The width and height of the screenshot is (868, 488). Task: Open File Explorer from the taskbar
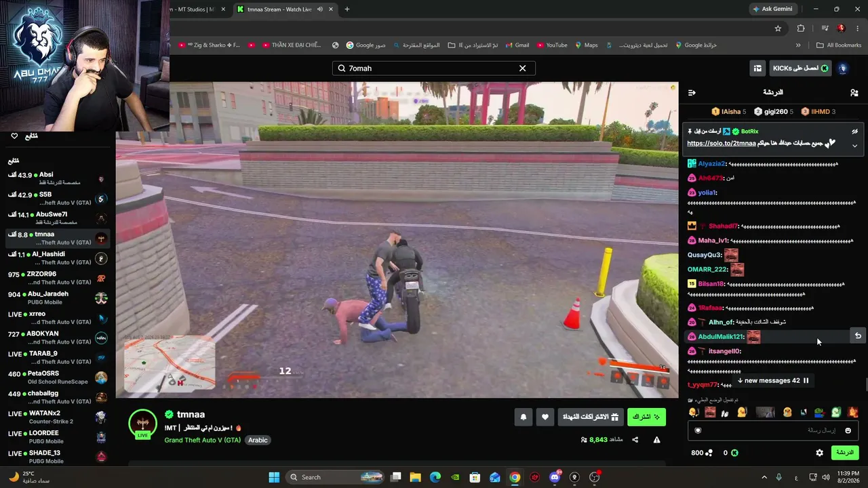[416, 477]
